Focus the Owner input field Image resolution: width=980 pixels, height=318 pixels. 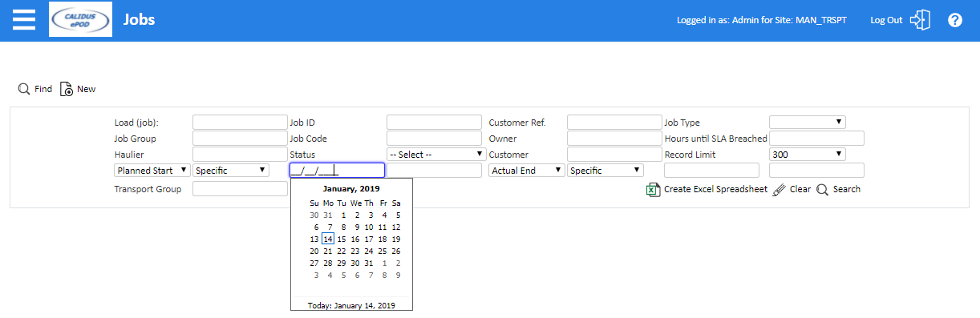click(x=614, y=138)
